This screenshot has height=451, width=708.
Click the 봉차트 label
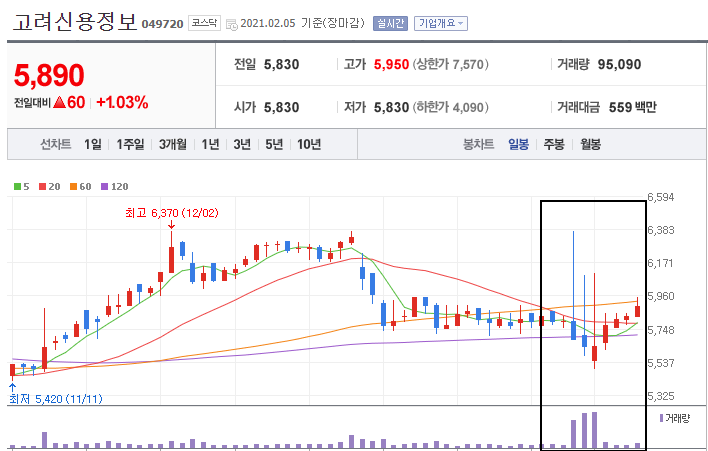[478, 144]
